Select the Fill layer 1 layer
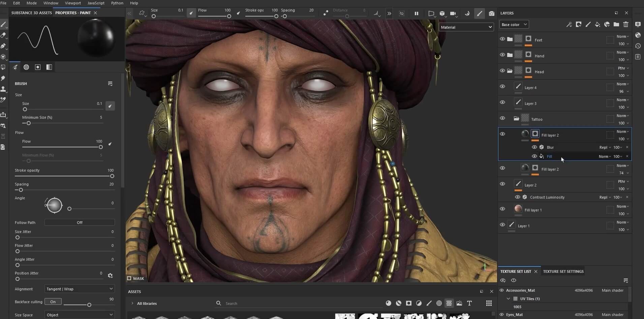 point(533,210)
